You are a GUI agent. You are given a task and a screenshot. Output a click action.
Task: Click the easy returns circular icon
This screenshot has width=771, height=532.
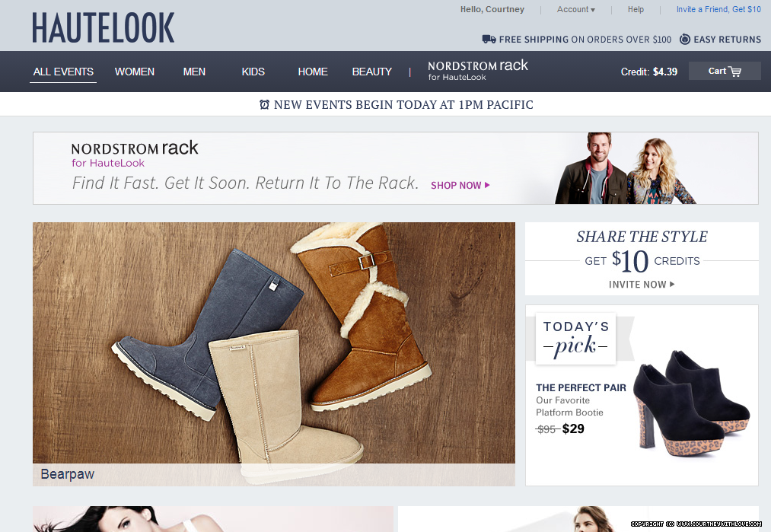684,40
